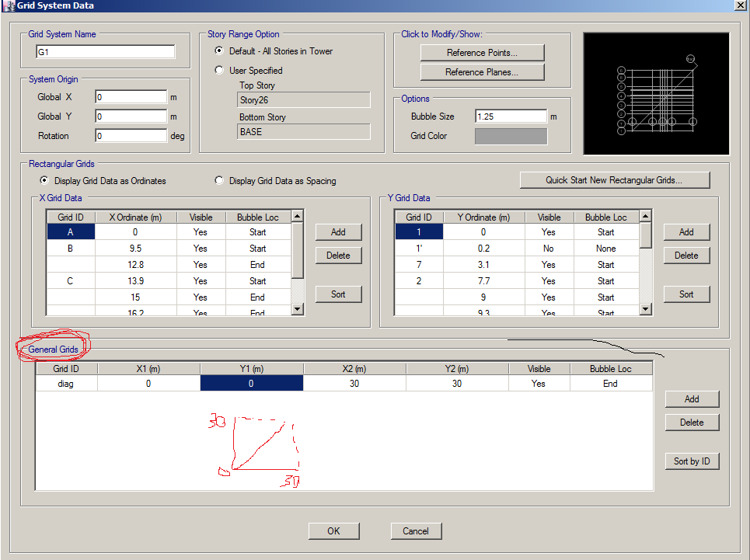The image size is (750, 560).
Task: Click the Global X input field
Action: coord(131,97)
